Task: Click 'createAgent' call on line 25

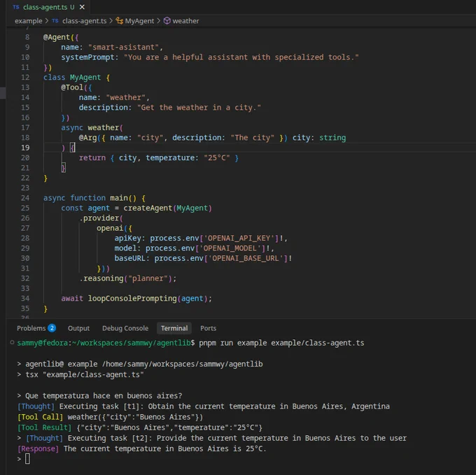Action: tap(148, 208)
